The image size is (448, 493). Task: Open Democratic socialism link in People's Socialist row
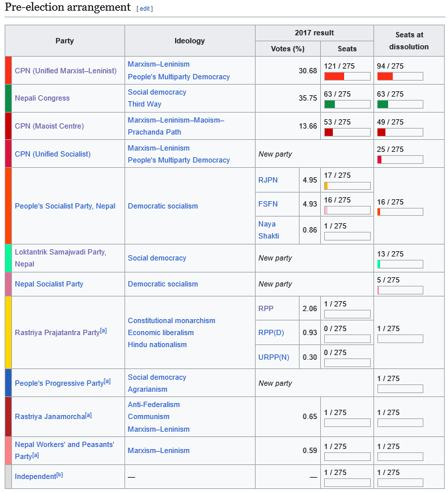pos(162,206)
